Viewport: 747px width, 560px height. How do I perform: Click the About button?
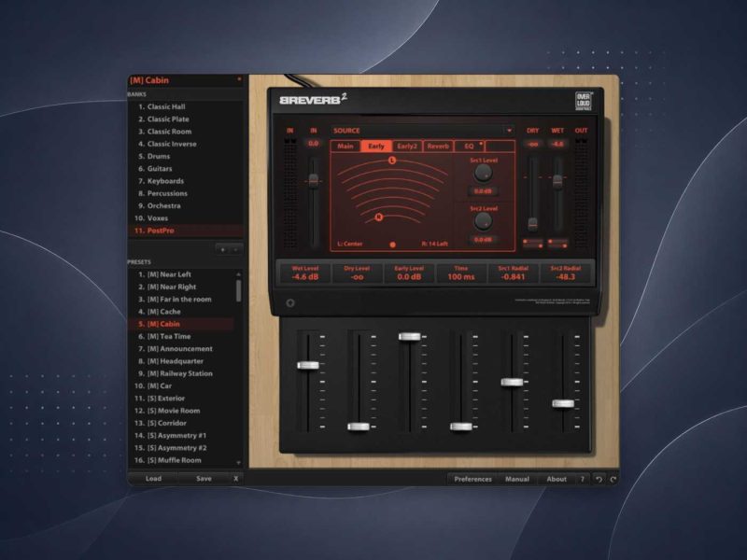point(557,479)
